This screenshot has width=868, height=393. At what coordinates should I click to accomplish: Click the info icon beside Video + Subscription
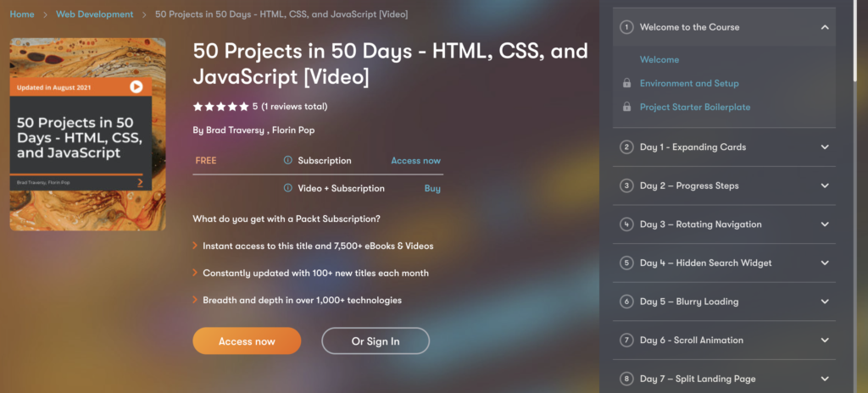[288, 188]
